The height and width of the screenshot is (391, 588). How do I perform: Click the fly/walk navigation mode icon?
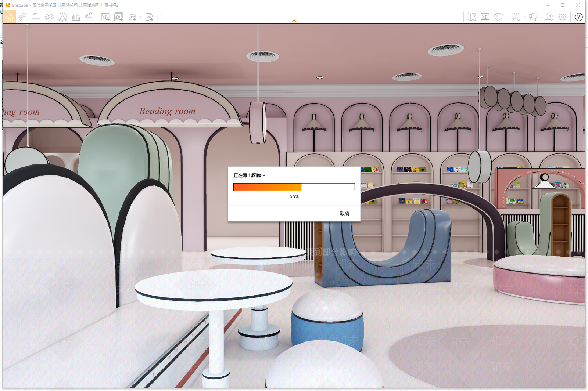click(x=516, y=17)
